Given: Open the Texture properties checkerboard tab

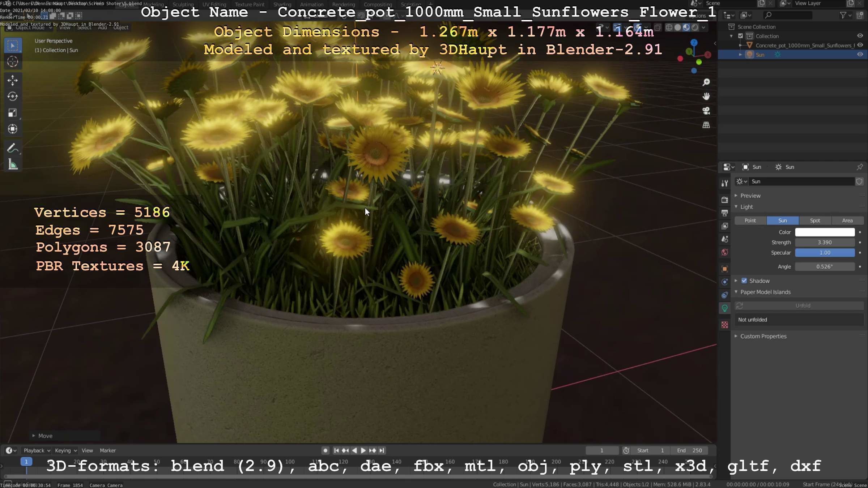Looking at the screenshot, I should tap(724, 325).
